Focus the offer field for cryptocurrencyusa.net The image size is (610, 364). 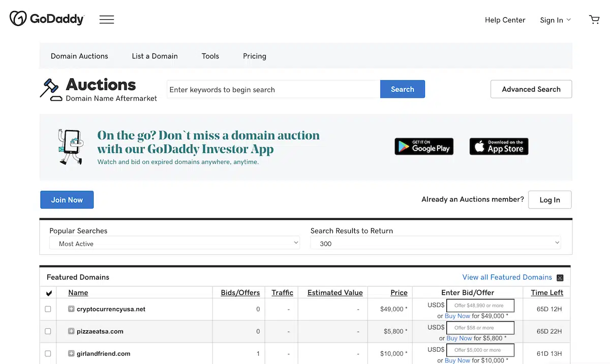[x=480, y=306]
